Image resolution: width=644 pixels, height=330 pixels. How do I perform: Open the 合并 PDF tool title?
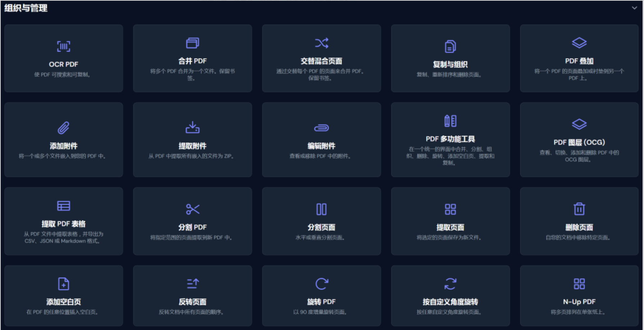tap(192, 61)
